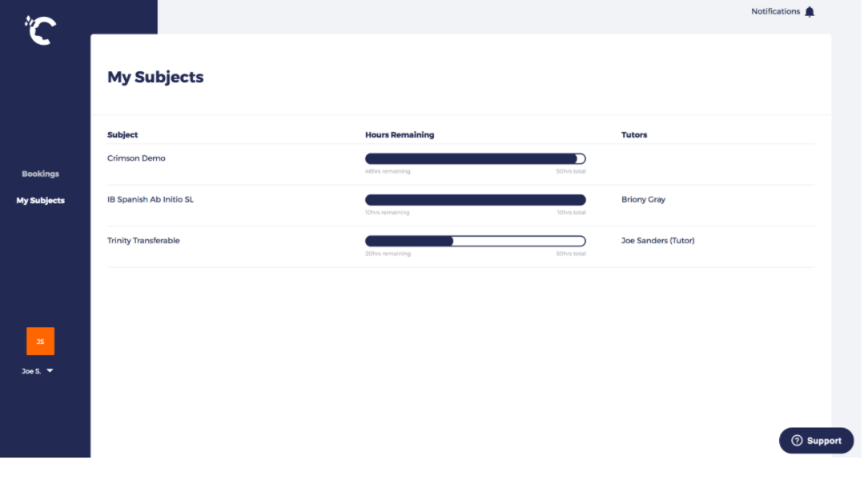Viewport: 868px width, 480px height.
Task: Expand the Joe S. dropdown arrow
Action: [50, 371]
